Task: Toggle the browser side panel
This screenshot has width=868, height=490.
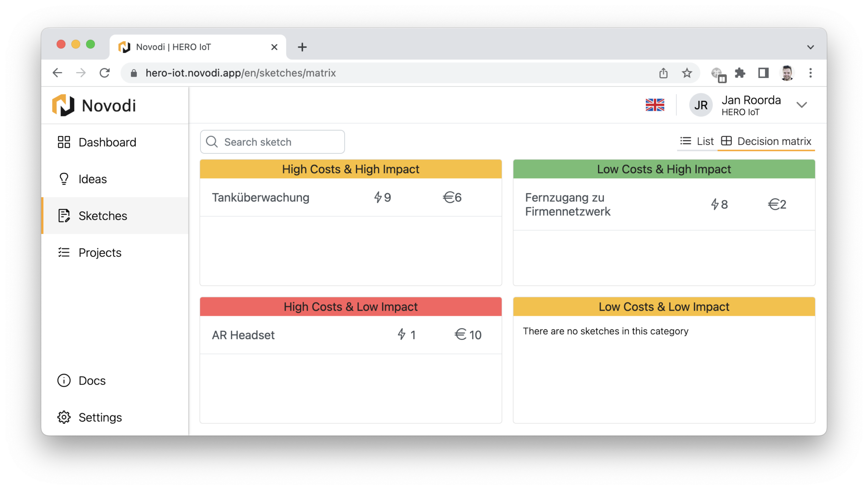Action: coord(763,73)
